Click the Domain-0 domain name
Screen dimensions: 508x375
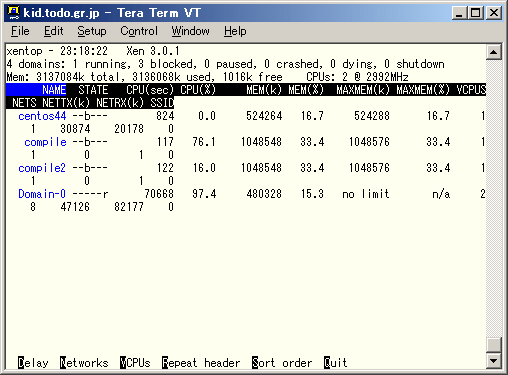(42, 194)
